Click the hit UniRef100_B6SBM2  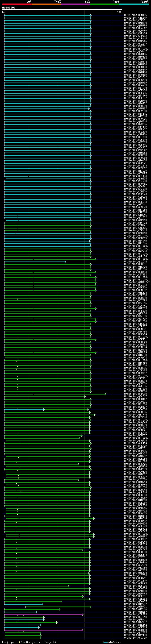135,78
